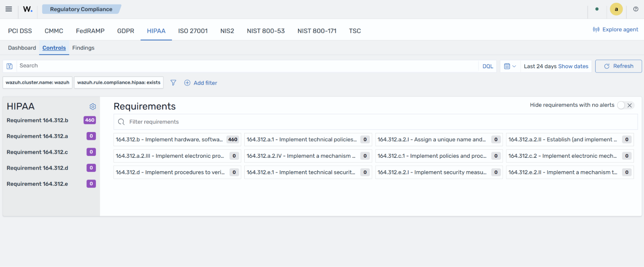Open requirement 164.312.c.2 card
This screenshot has height=267, width=644.
[570, 156]
